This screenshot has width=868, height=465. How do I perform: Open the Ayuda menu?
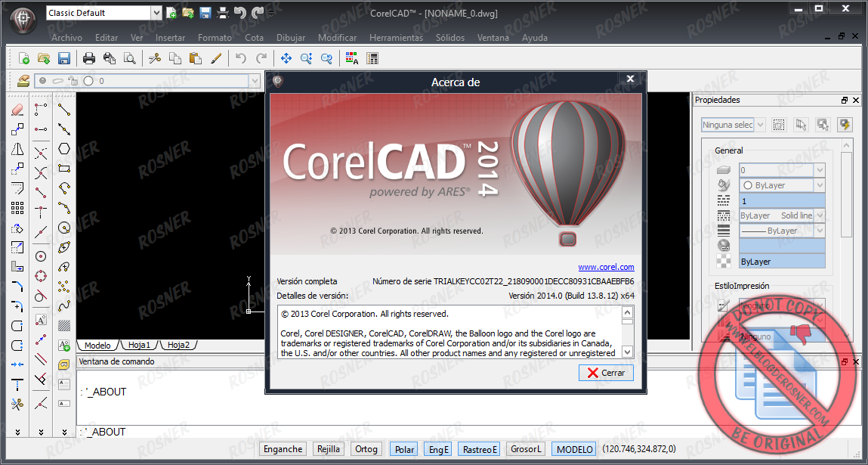click(535, 38)
